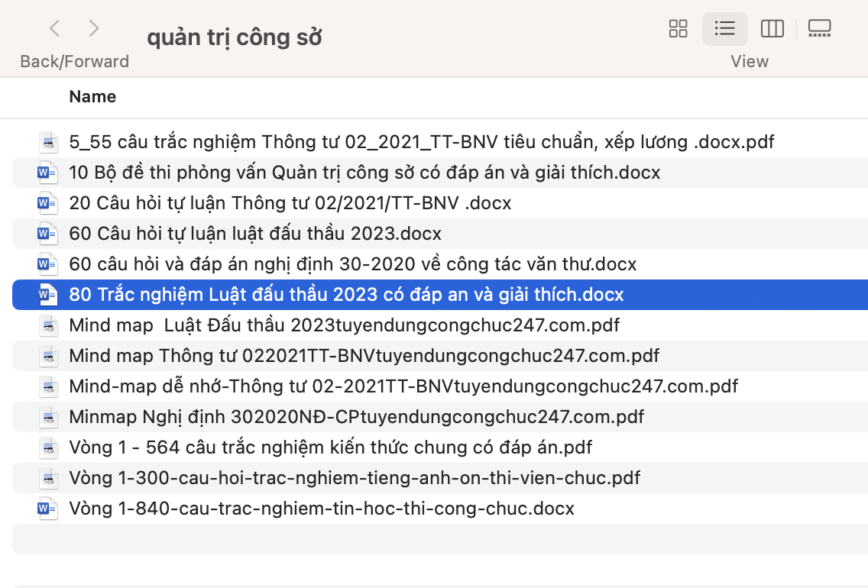Select Minmap Nghị định 302020NĐ-CP PDF
Screen dimensions: 868x588
tap(357, 416)
